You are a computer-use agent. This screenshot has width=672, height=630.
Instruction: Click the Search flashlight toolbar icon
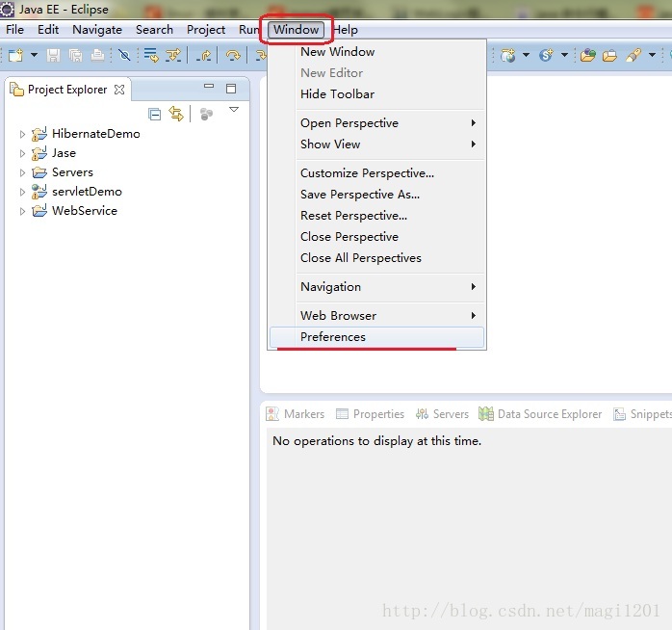tap(633, 55)
